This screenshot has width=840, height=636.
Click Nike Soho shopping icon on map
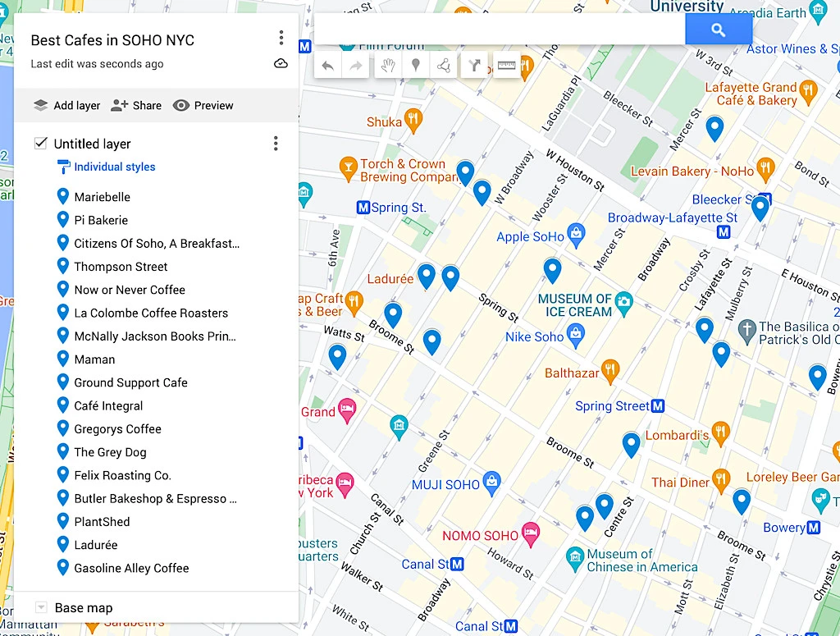(575, 336)
